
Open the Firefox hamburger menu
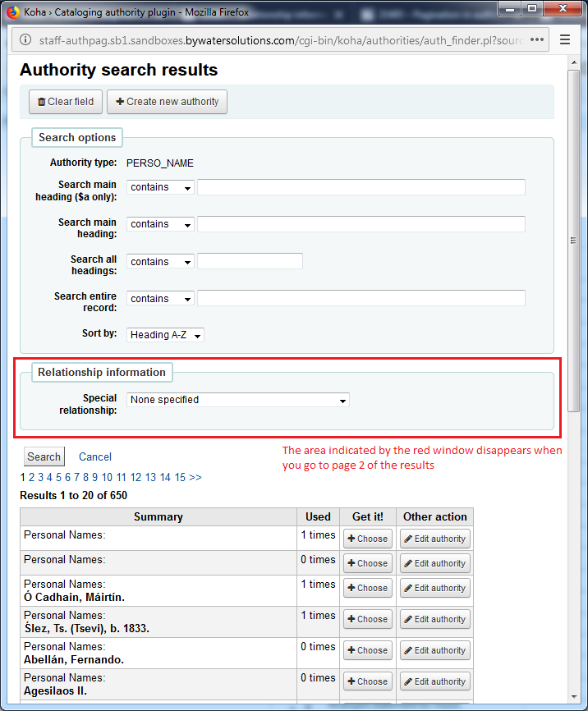pyautogui.click(x=564, y=39)
